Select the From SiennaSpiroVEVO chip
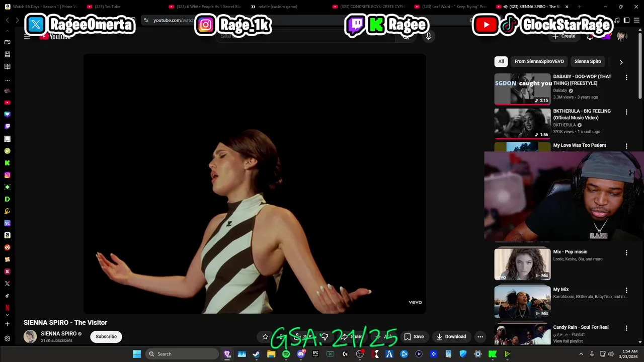Image resolution: width=644 pixels, height=362 pixels. [539, 61]
